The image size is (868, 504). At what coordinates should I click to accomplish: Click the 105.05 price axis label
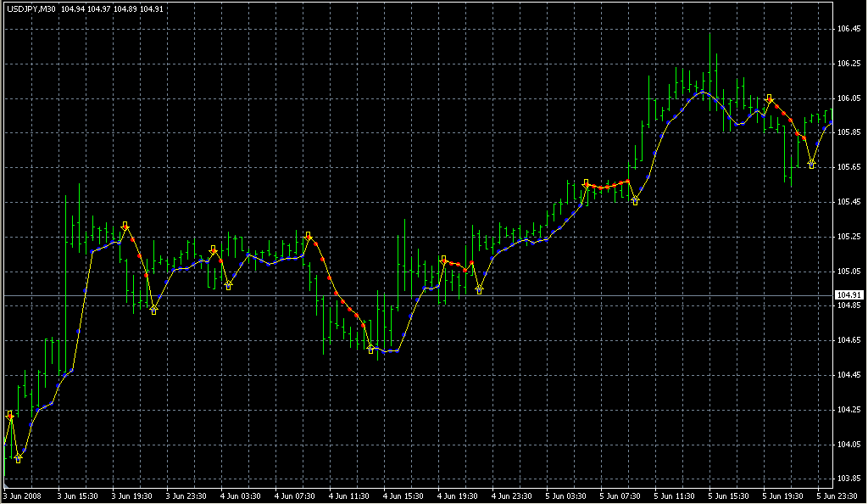pyautogui.click(x=849, y=272)
